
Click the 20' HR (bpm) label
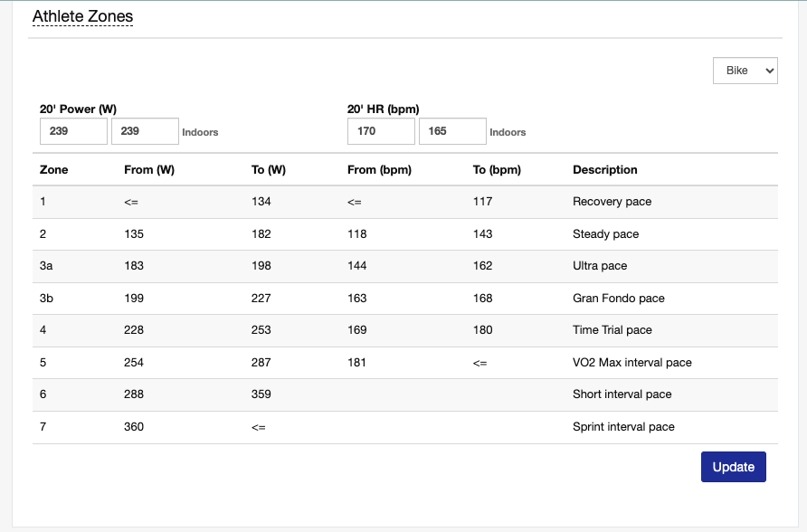point(384,109)
